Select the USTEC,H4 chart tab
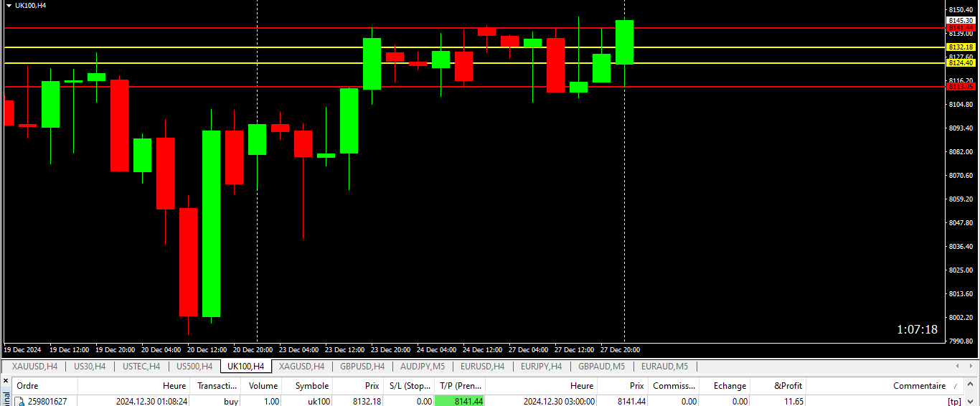 click(x=141, y=367)
